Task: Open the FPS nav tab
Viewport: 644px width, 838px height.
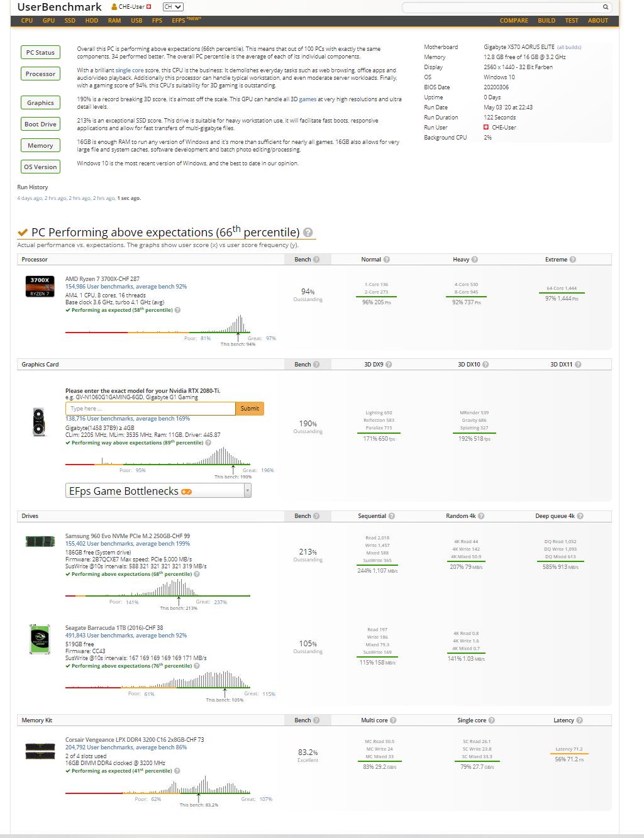Action: (x=157, y=21)
